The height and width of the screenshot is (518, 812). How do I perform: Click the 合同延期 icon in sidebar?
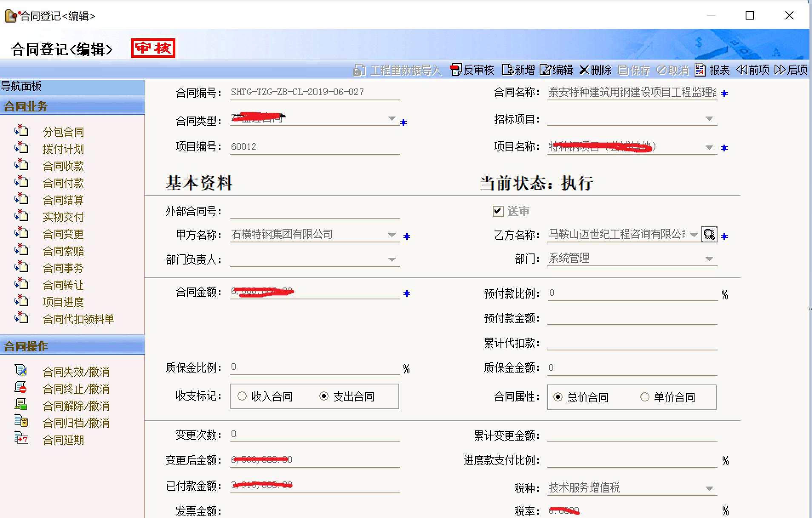click(x=21, y=438)
